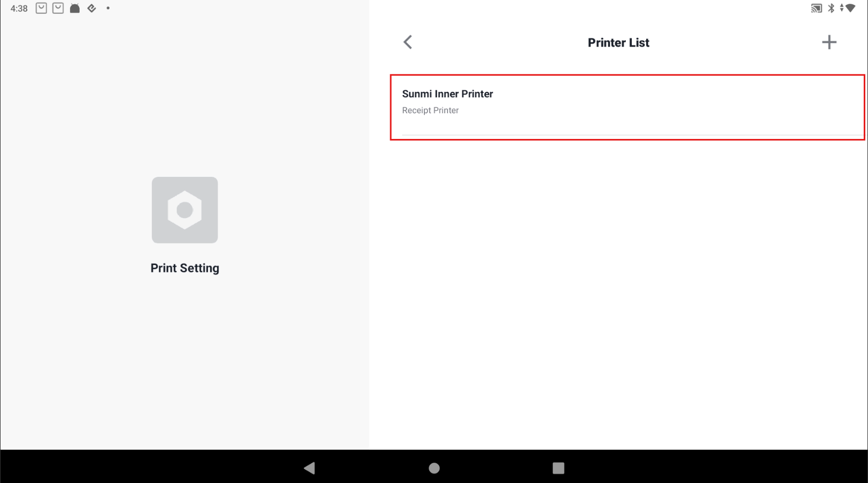
Task: Tap the cast icon in status bar
Action: 816,8
